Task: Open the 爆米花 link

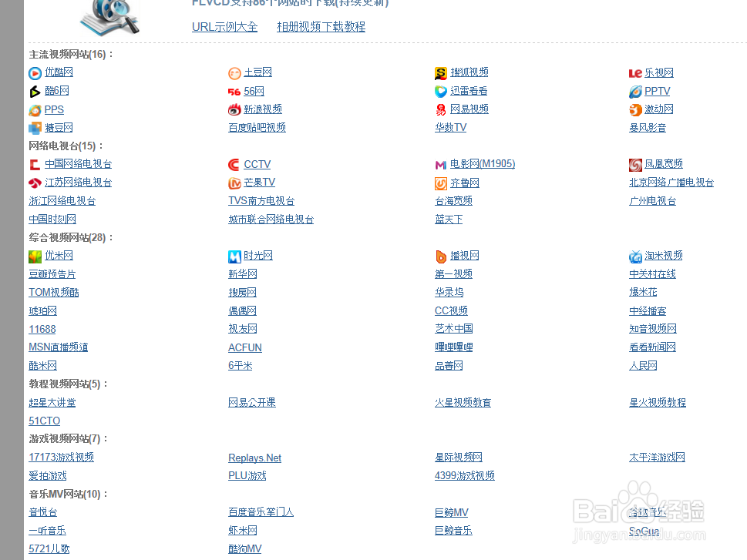Action: pos(643,293)
